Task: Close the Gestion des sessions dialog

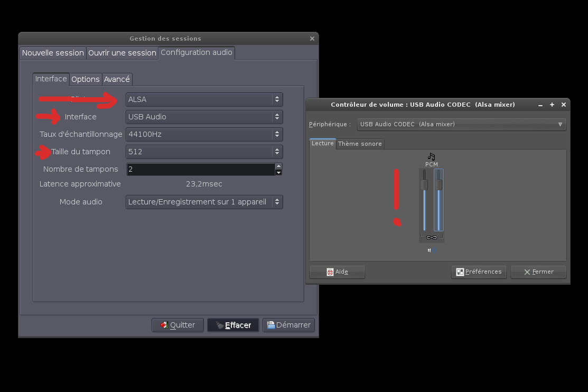Action: 312,39
